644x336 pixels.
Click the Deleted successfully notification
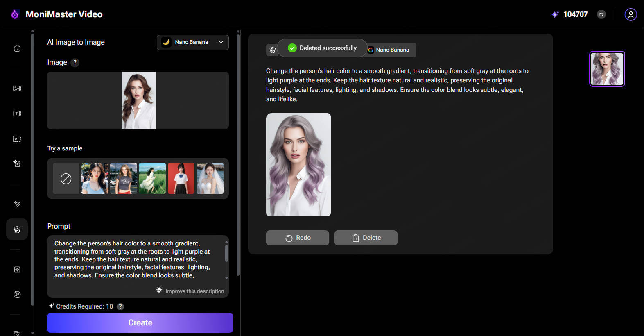(322, 48)
